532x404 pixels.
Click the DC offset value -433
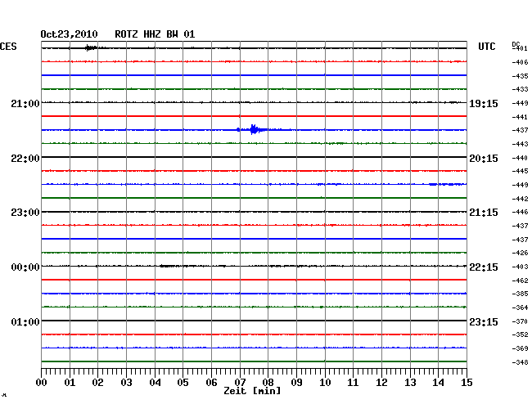[x=520, y=89]
